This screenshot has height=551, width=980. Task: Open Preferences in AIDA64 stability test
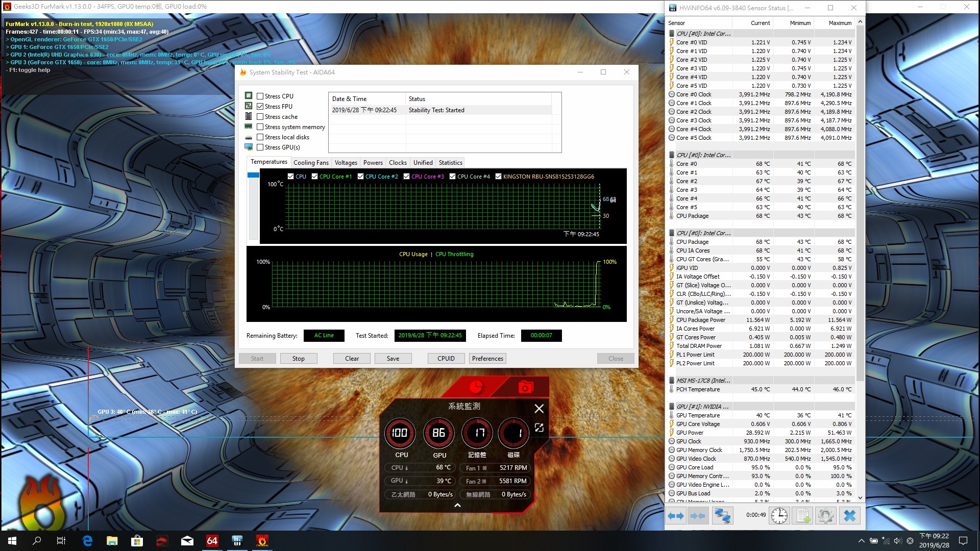(x=487, y=359)
